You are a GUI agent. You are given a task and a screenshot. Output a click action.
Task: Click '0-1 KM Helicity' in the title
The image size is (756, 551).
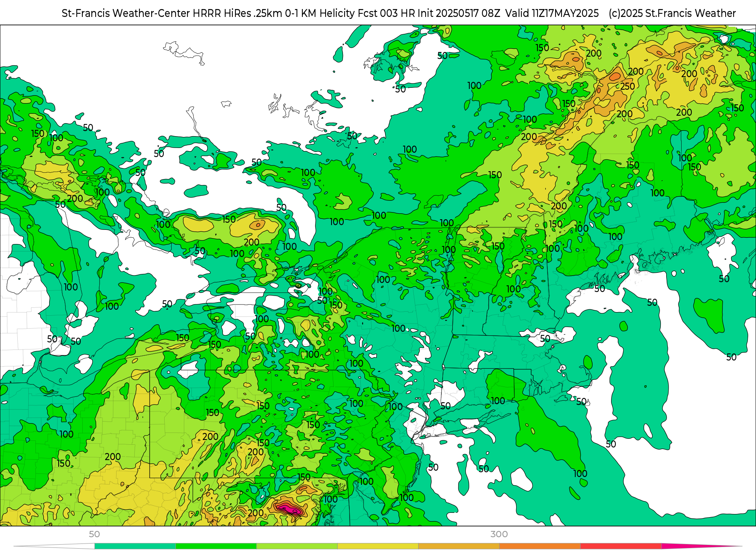[x=320, y=13]
